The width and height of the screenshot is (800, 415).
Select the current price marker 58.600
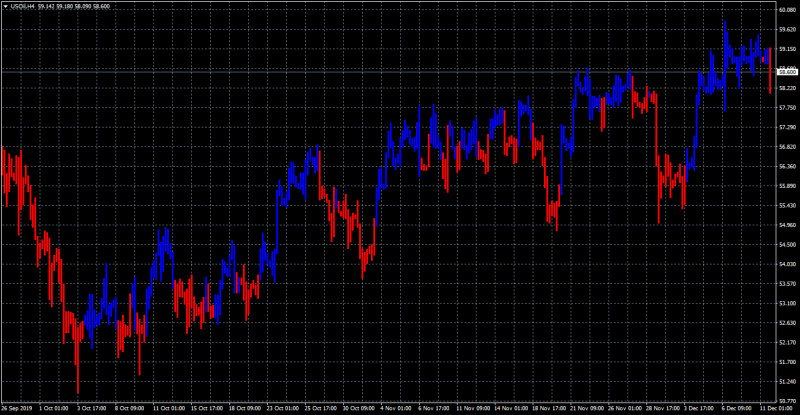pyautogui.click(x=787, y=72)
